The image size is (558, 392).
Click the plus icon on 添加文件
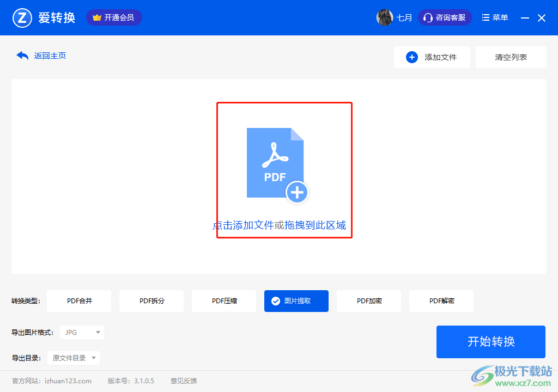tap(412, 57)
